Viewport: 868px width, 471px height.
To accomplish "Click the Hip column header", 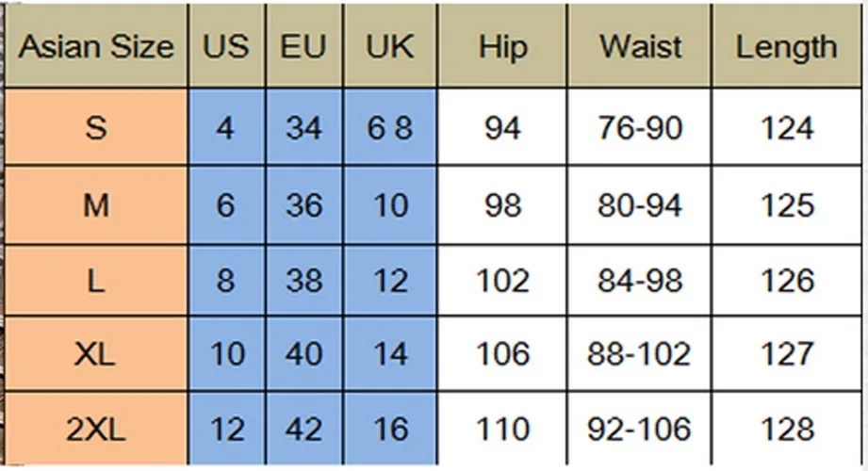I will click(x=502, y=47).
